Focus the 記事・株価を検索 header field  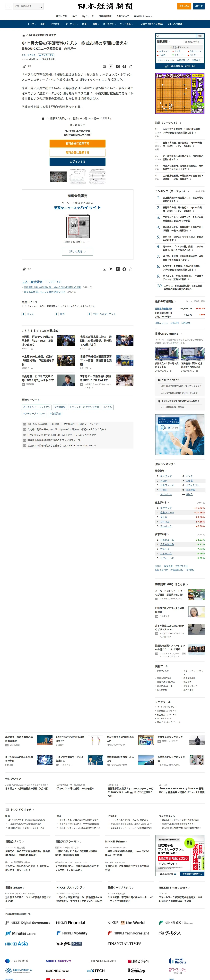coord(25,6)
